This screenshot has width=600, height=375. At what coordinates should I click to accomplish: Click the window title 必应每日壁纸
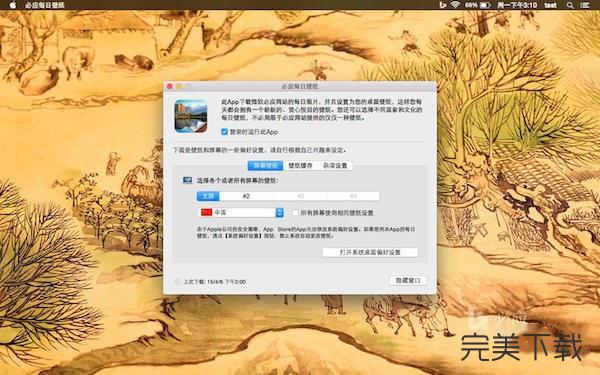point(300,86)
